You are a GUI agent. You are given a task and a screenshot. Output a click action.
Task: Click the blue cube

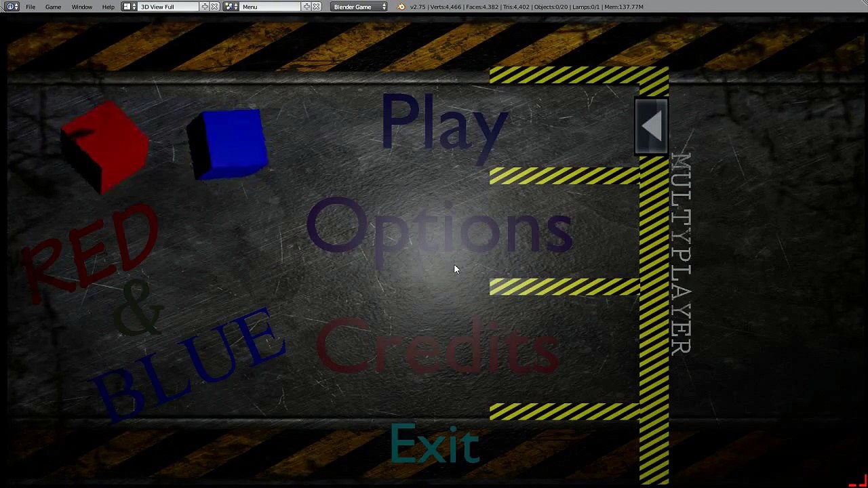[228, 144]
